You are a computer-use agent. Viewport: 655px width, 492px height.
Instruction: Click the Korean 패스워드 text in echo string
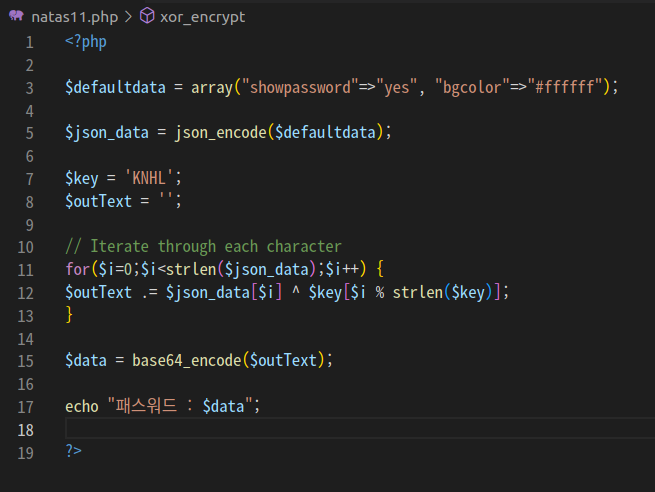[x=147, y=406]
